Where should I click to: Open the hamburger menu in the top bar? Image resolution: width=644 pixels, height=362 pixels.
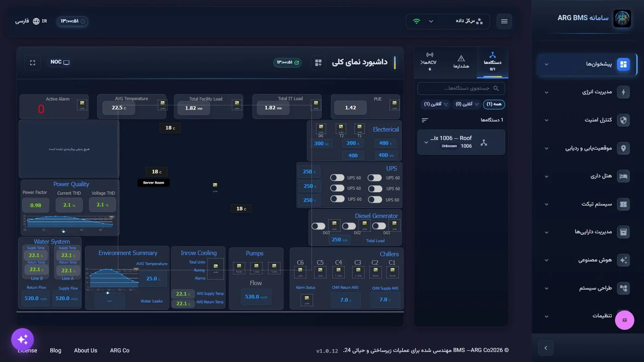point(504,22)
